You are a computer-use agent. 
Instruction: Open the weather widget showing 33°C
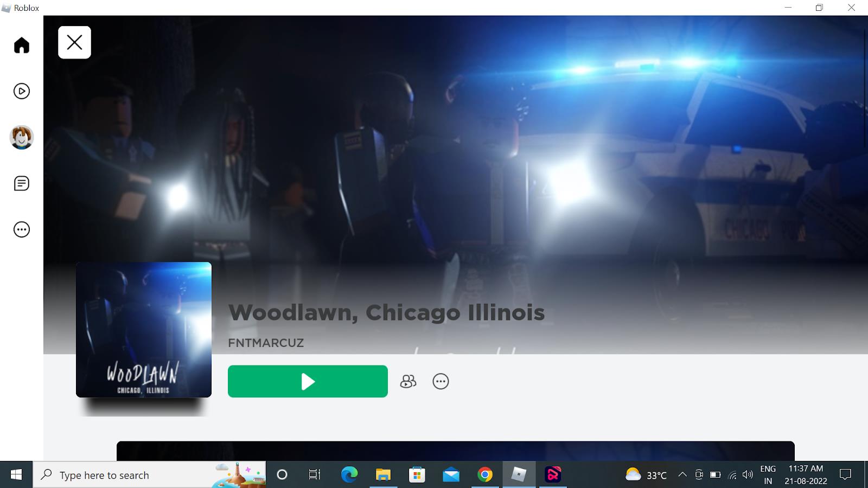[646, 475]
